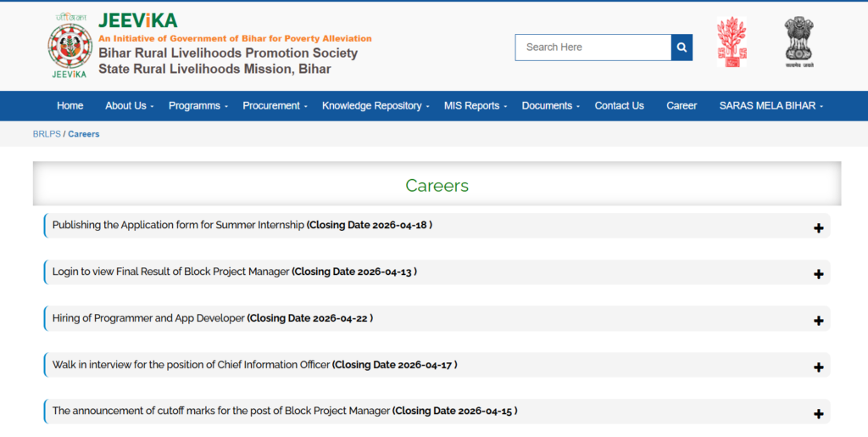Click plus icon beside cutoff marks announcement

click(818, 414)
